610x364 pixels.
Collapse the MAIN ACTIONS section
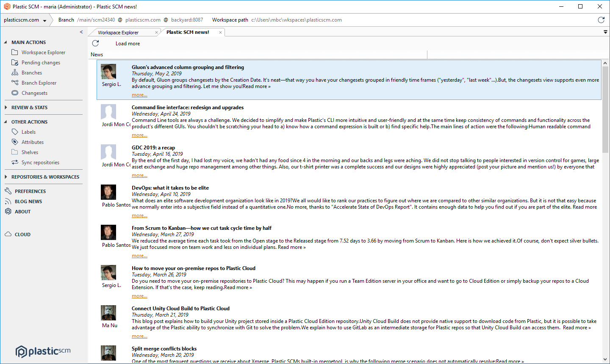[x=6, y=42]
